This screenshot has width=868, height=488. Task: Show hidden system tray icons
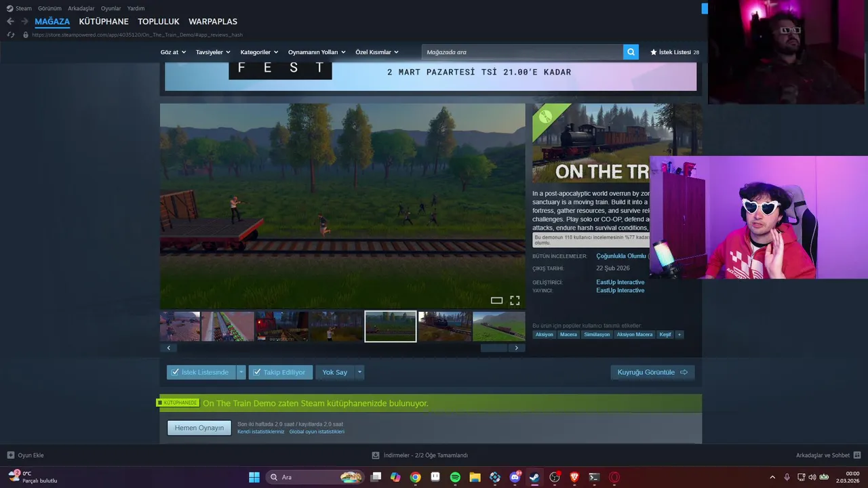772,477
